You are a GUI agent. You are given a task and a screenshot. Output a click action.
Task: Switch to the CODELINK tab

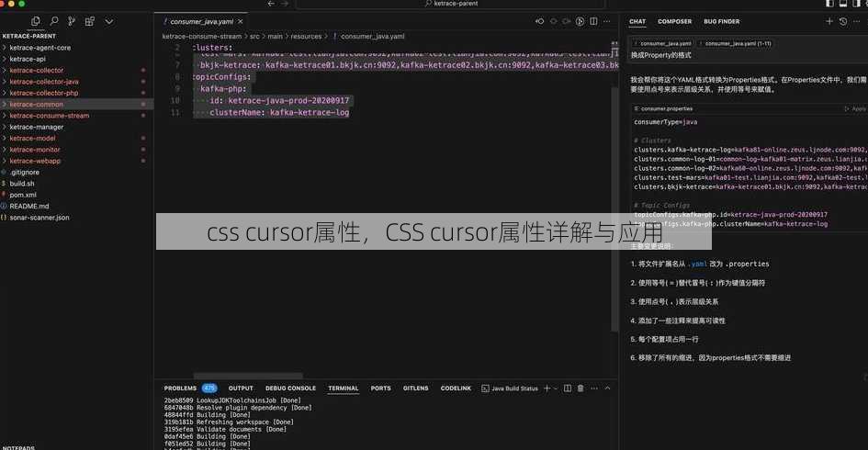(456, 388)
